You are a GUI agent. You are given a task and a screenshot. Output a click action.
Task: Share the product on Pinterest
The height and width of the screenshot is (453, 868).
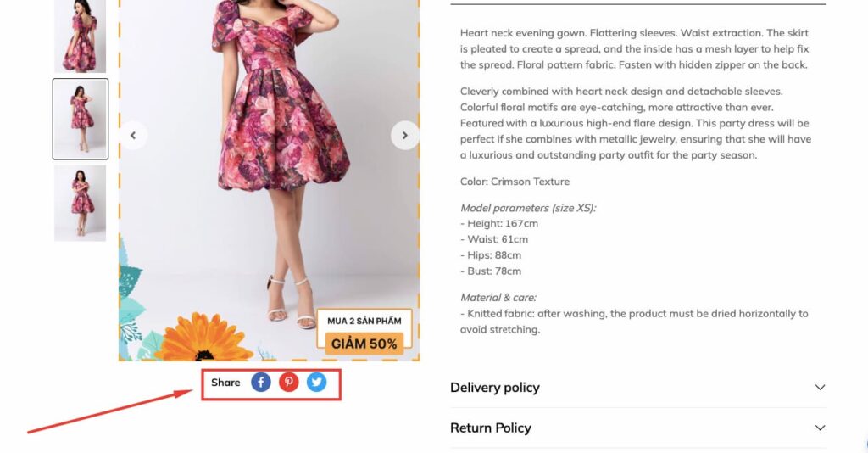pyautogui.click(x=288, y=382)
